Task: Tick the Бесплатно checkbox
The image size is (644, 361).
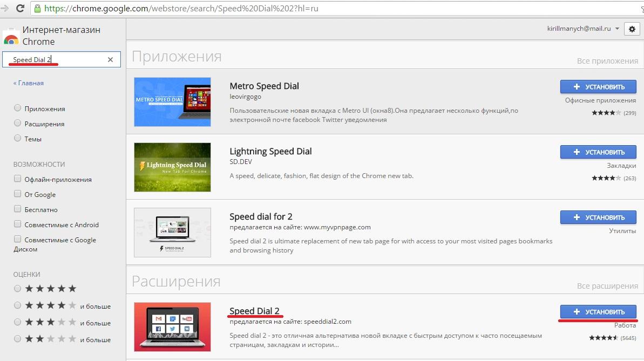Action: pyautogui.click(x=17, y=209)
